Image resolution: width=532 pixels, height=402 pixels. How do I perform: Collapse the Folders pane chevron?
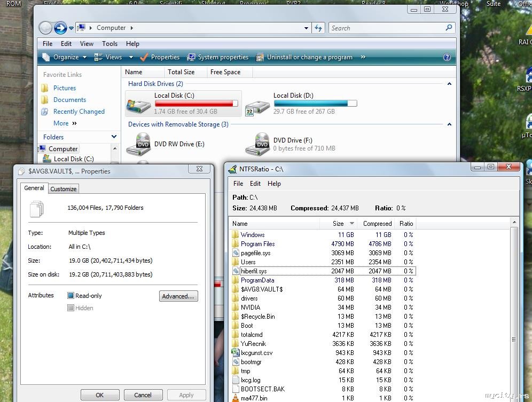pyautogui.click(x=114, y=137)
